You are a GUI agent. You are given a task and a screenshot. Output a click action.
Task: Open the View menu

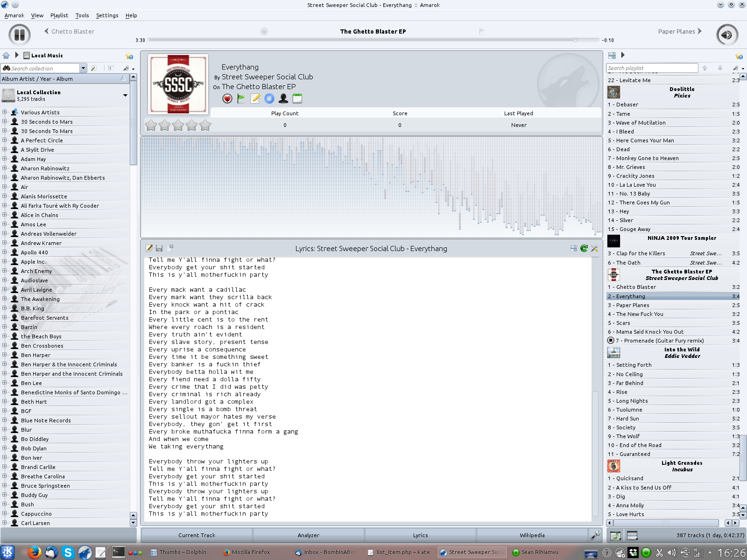click(x=37, y=15)
